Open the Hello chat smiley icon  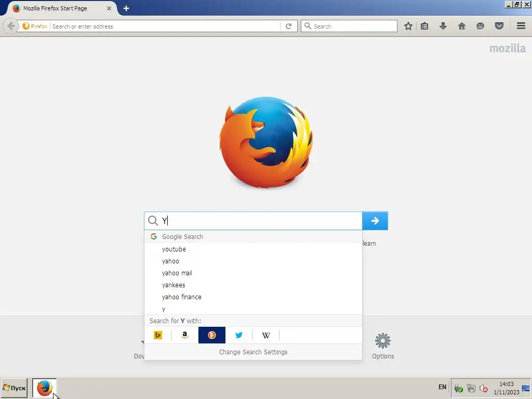pos(480,26)
